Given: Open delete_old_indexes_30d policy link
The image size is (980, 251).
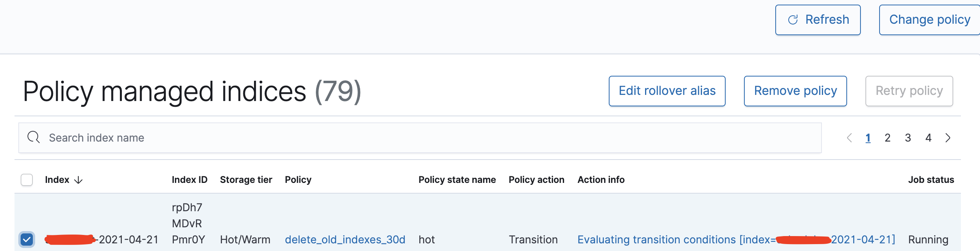Looking at the screenshot, I should point(345,240).
